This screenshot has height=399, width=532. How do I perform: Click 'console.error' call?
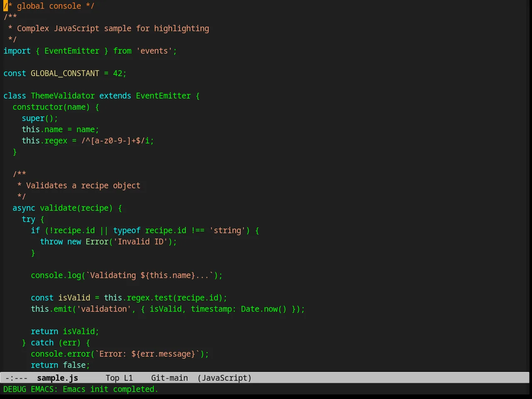pos(60,354)
